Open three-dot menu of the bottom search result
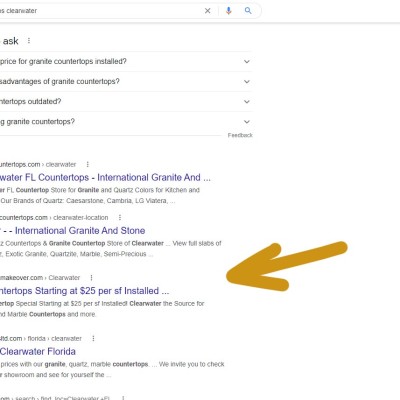400x400 pixels. coord(123,398)
